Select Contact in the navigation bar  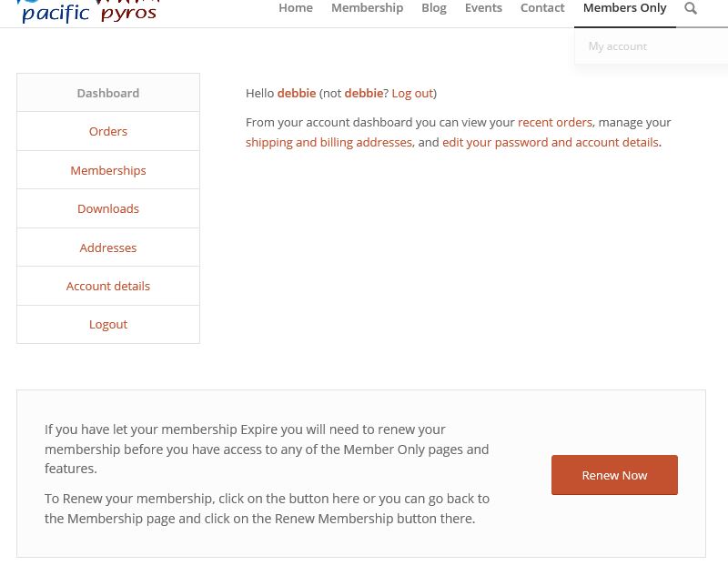pos(542,8)
